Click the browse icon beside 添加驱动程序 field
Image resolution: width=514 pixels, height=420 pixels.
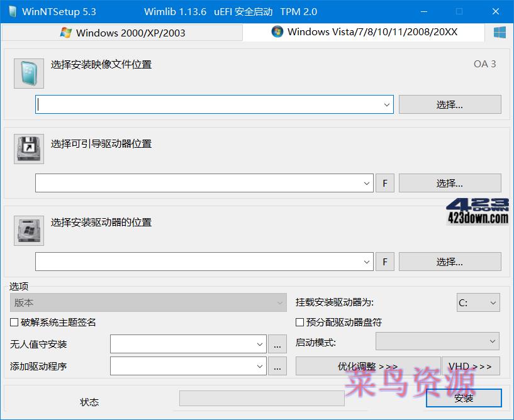click(x=277, y=366)
